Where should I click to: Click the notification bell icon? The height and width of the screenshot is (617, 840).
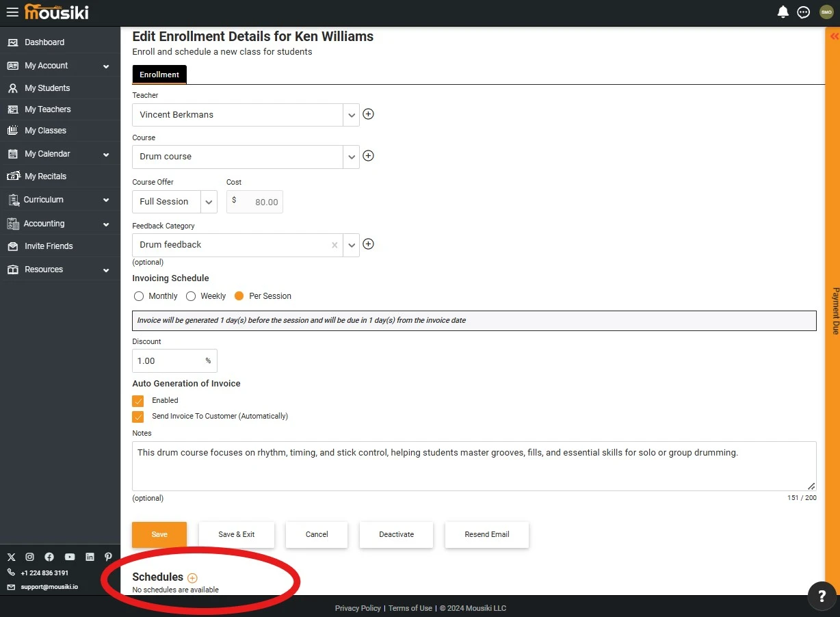click(x=783, y=12)
